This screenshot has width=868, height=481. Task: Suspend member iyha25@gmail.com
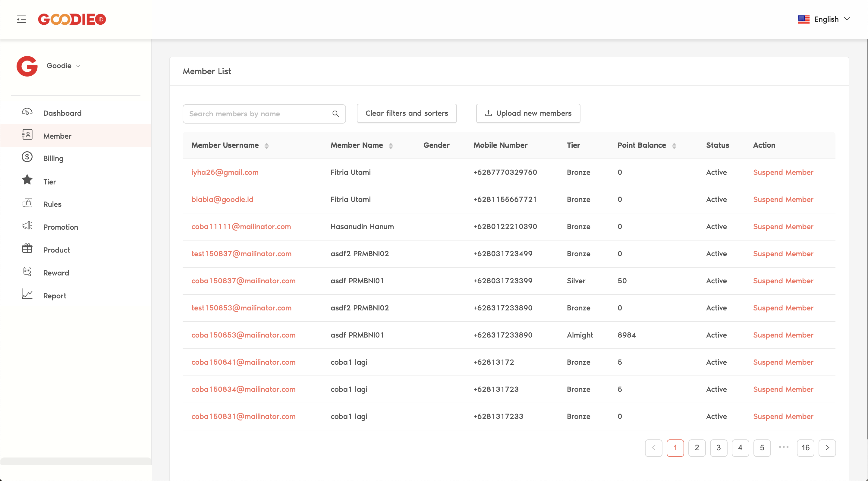point(783,172)
